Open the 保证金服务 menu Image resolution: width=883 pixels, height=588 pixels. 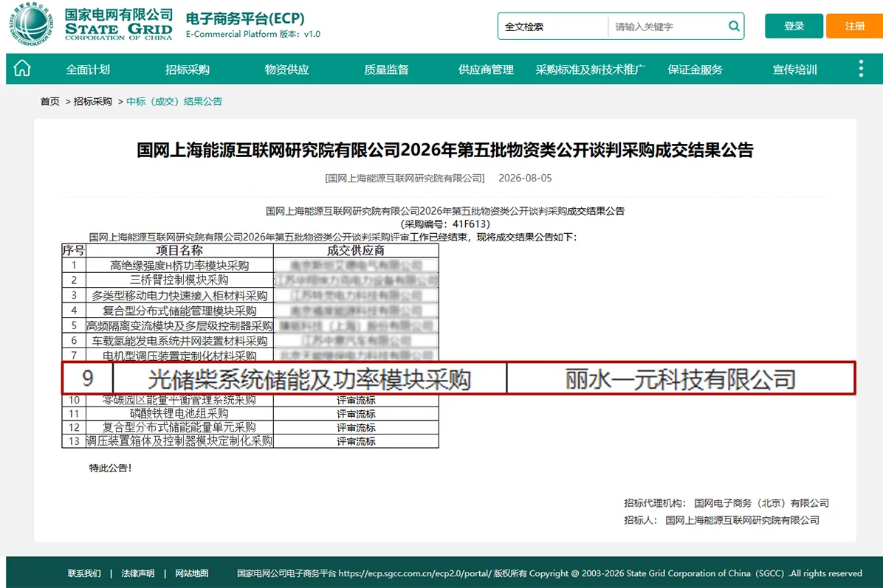(x=695, y=69)
